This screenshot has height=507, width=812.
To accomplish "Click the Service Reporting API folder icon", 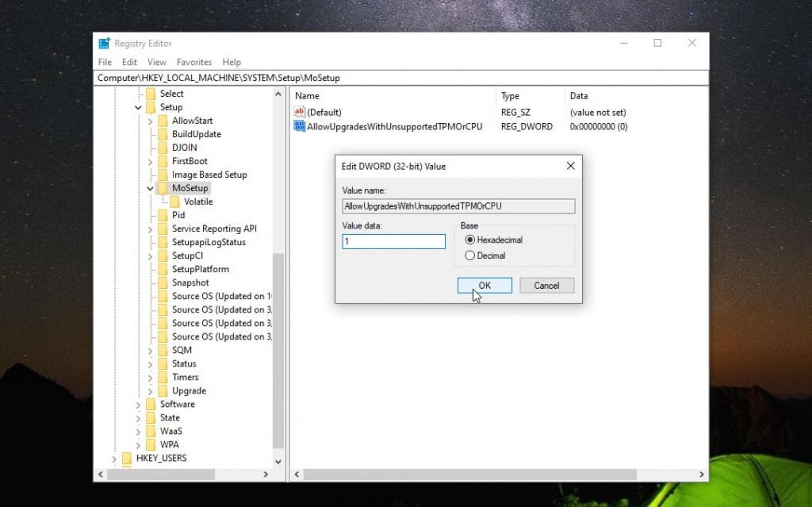I will [x=163, y=228].
